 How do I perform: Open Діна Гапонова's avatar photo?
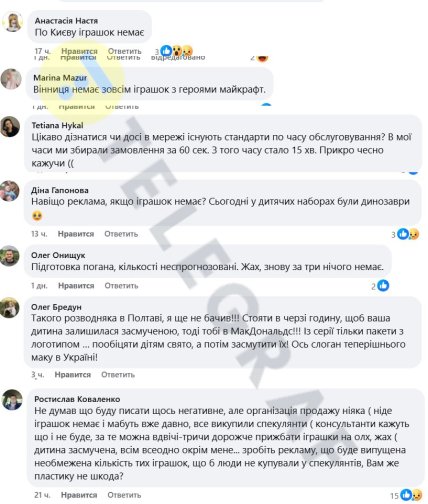9,191
